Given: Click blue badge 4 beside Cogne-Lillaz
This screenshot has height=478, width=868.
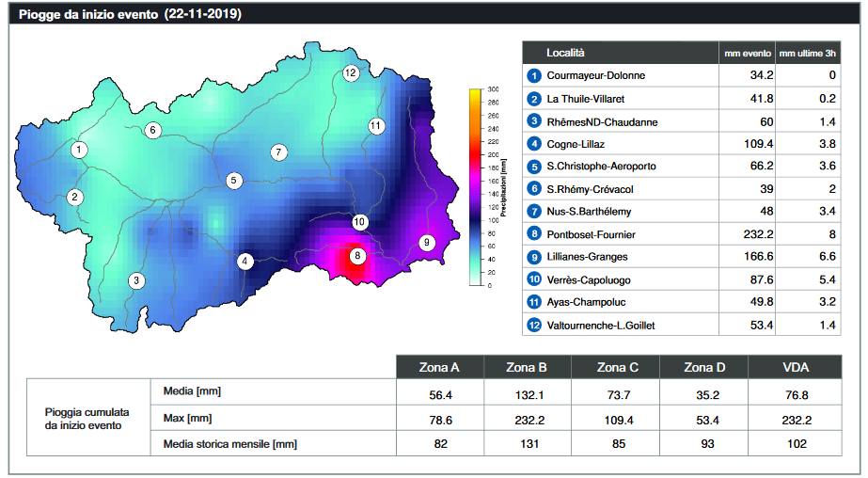Looking at the screenshot, I should click(x=534, y=144).
